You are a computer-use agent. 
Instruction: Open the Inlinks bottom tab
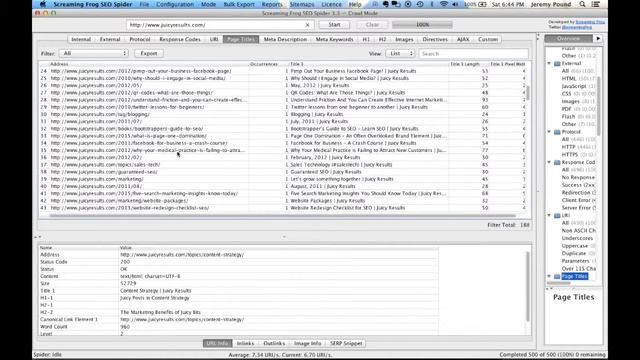point(245,344)
